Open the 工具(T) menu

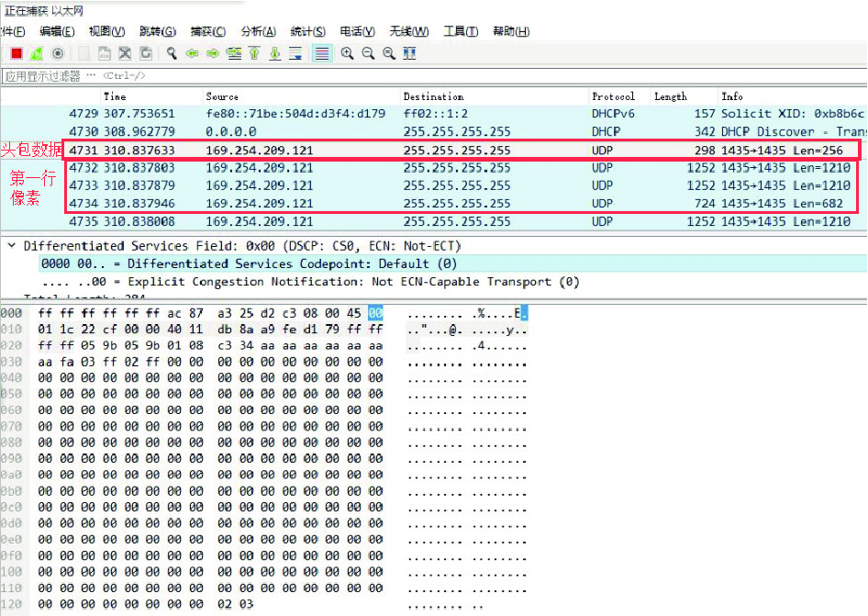coord(461,31)
